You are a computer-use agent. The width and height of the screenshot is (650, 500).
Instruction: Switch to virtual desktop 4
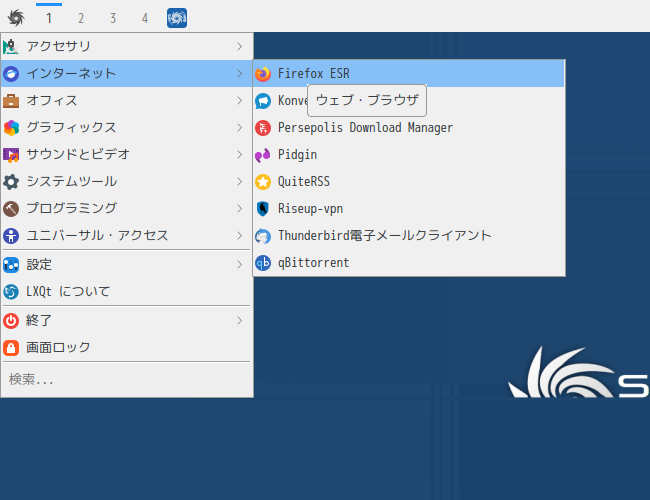coord(145,18)
